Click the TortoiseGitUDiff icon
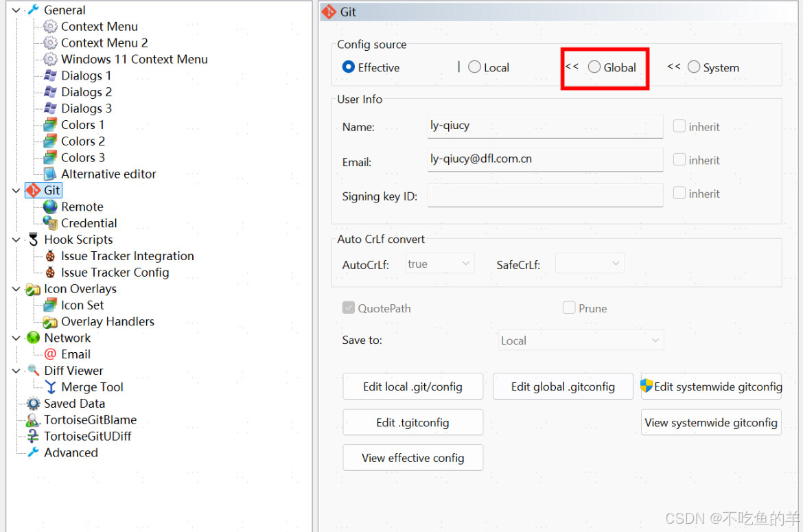The height and width of the screenshot is (532, 803). pyautogui.click(x=34, y=437)
